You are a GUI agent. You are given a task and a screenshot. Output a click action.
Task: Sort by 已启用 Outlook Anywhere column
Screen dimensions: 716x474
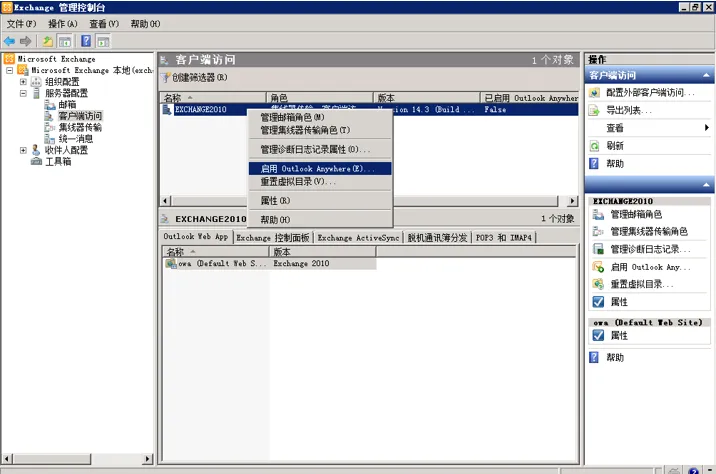tap(530, 98)
